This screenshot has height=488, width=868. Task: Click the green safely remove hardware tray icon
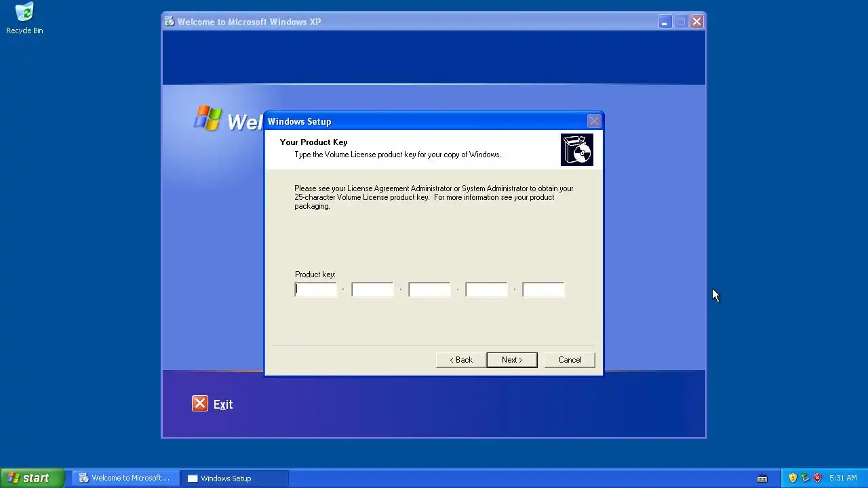click(805, 478)
